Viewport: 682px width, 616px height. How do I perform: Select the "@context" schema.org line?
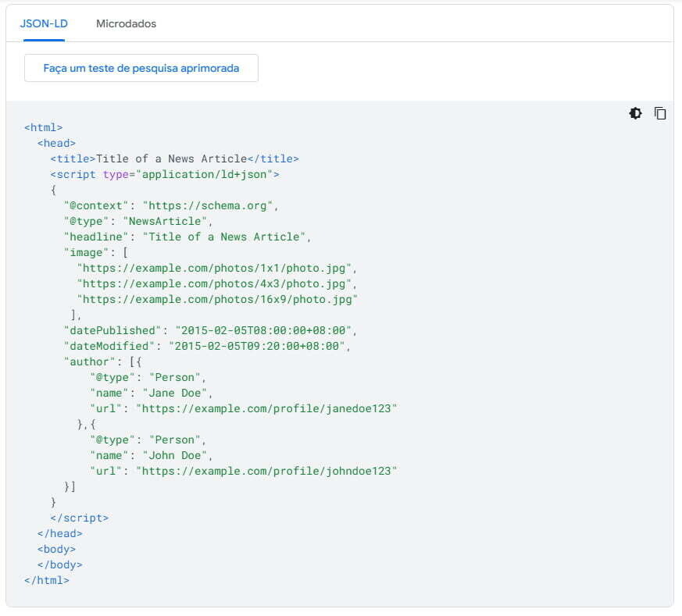tap(171, 206)
